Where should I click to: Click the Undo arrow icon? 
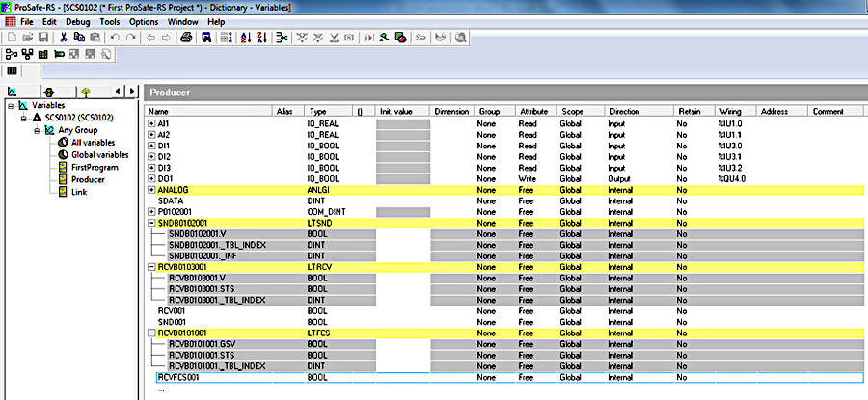(x=115, y=38)
